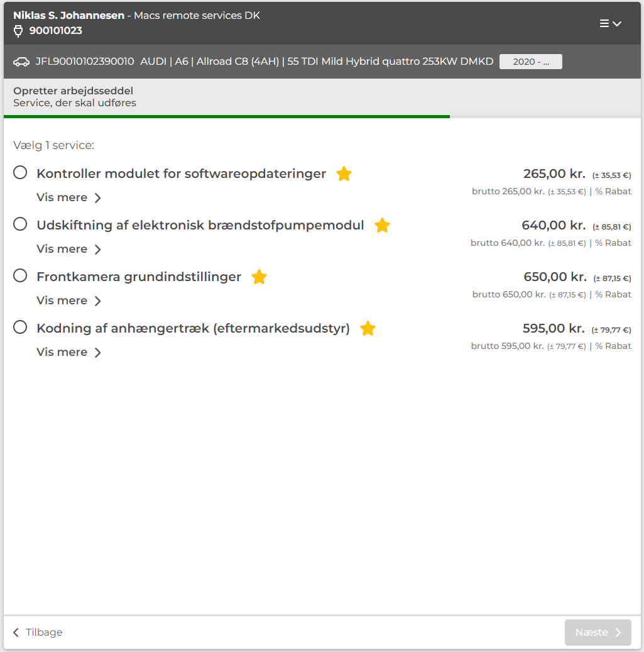Screen dimensions: 644x652
Task: Open the 2020 - ... year dropdown
Action: 530,62
